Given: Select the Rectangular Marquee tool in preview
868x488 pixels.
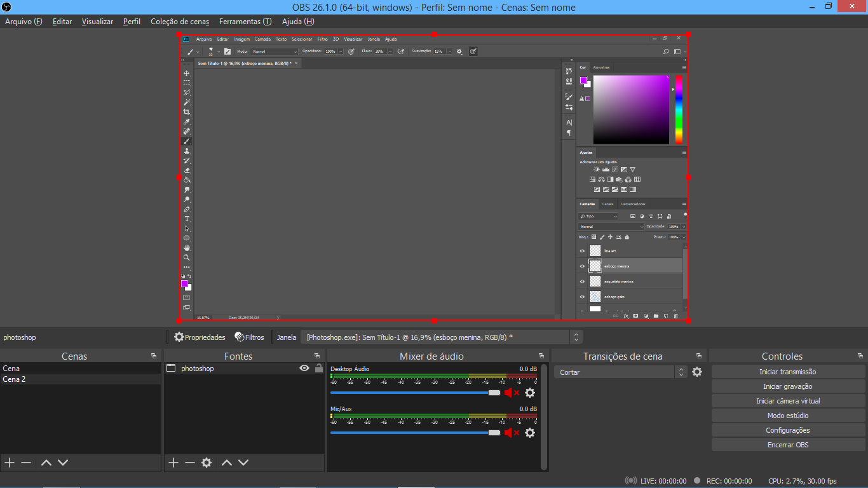Looking at the screenshot, I should [x=187, y=83].
